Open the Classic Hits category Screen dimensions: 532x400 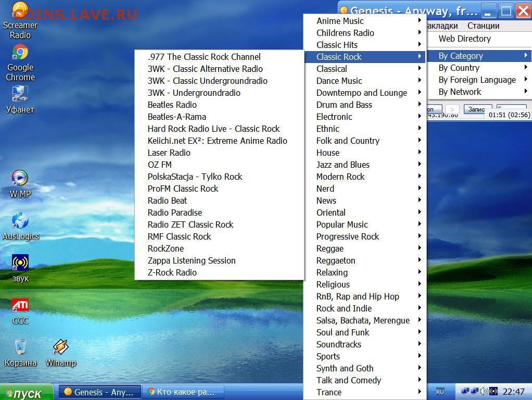pyautogui.click(x=364, y=45)
